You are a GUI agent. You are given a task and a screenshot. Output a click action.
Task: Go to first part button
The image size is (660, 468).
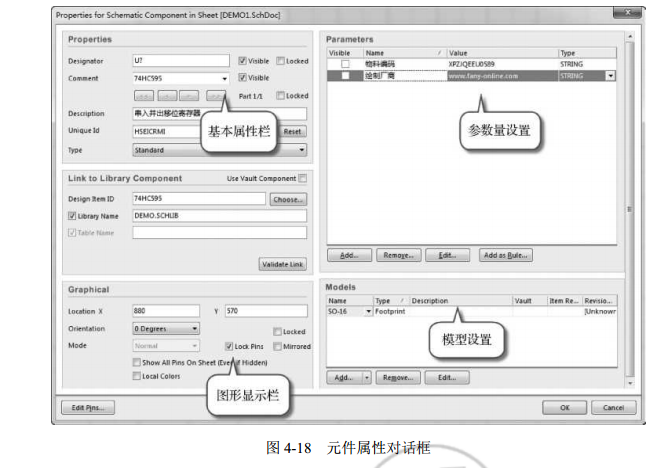point(144,96)
